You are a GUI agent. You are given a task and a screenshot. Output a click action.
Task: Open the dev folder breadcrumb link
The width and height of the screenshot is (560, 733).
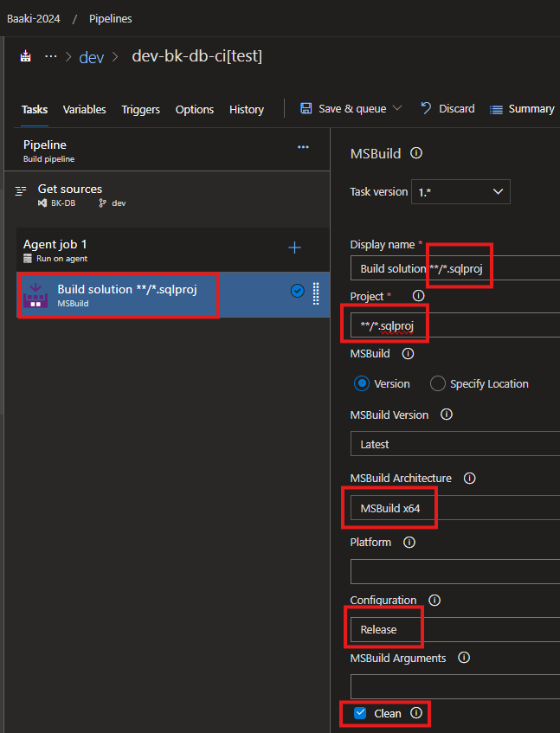(x=91, y=57)
